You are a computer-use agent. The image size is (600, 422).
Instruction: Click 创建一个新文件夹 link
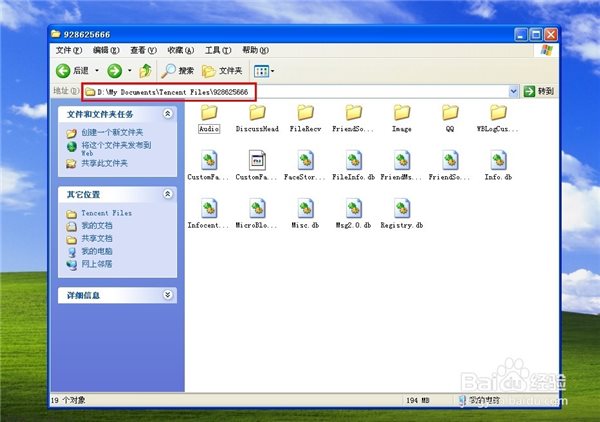112,132
